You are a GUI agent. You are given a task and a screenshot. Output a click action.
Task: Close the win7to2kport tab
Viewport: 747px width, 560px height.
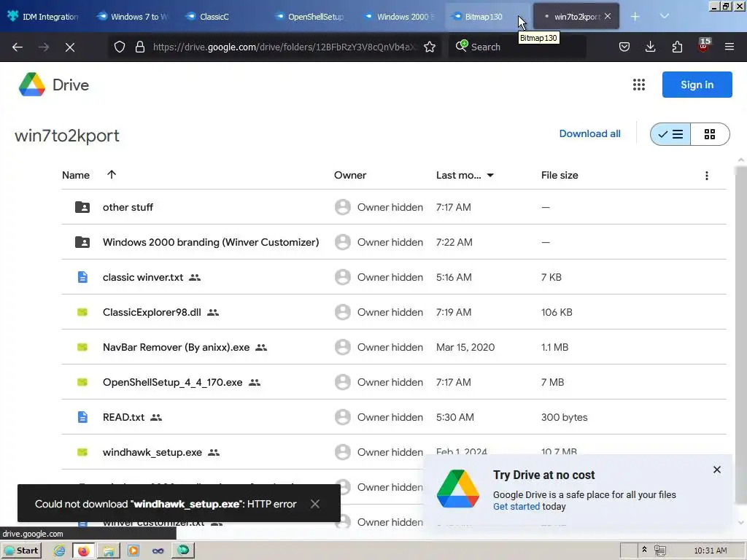pyautogui.click(x=608, y=16)
